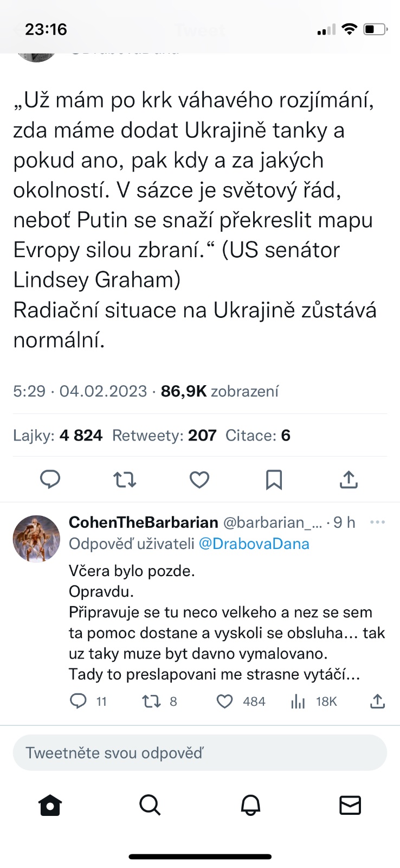The image size is (400, 868).
Task: Open more options for CohenTheBarbarian reply
Action: coord(377,522)
